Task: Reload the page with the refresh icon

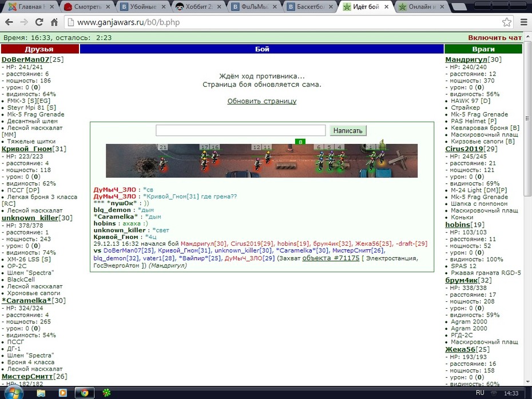Action: pos(39,22)
